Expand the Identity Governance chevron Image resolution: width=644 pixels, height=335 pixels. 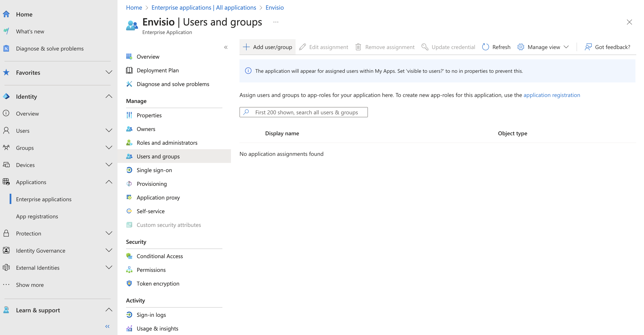[x=109, y=250]
